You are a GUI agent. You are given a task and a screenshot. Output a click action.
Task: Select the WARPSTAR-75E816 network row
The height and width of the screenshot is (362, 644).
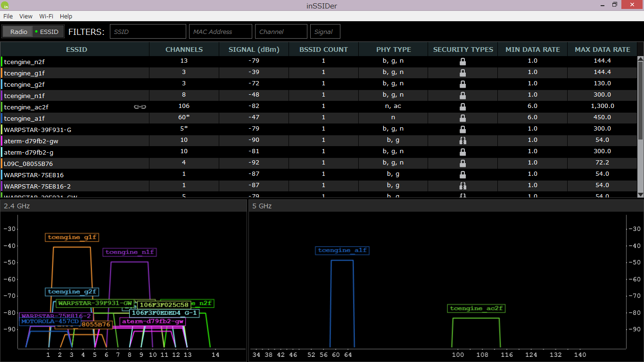pos(319,174)
